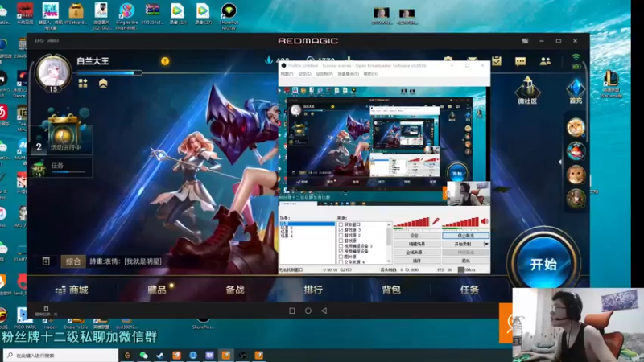Click the player avatar portrait
The width and height of the screenshot is (644, 362).
(x=53, y=72)
